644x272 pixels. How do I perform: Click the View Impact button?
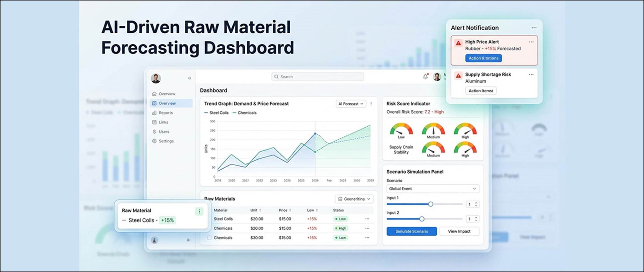pyautogui.click(x=459, y=231)
